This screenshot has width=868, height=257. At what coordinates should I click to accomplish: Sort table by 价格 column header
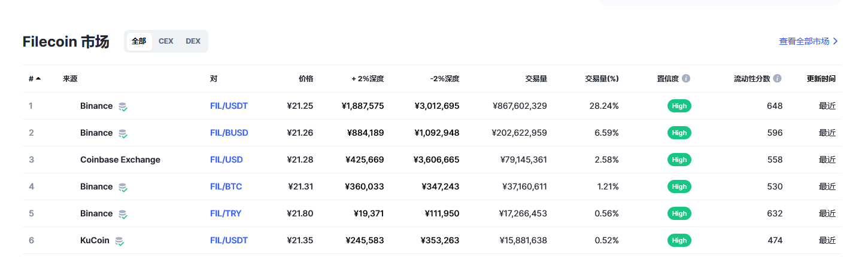coord(306,78)
